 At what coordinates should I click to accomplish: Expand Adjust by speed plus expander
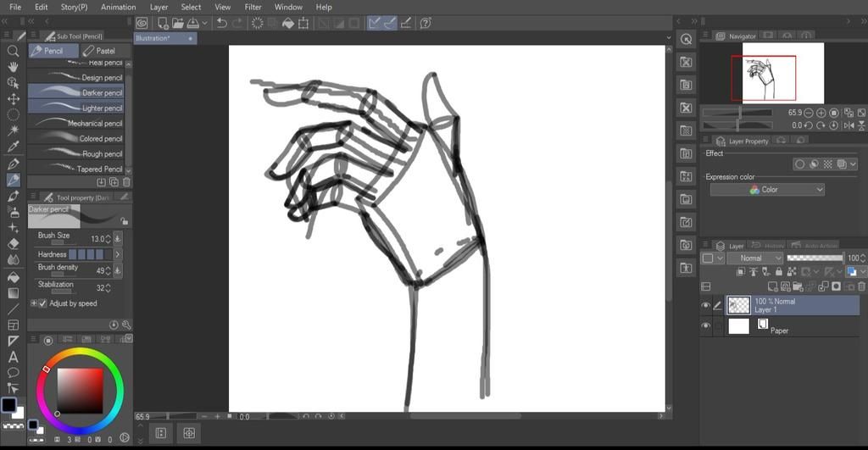[x=34, y=303]
